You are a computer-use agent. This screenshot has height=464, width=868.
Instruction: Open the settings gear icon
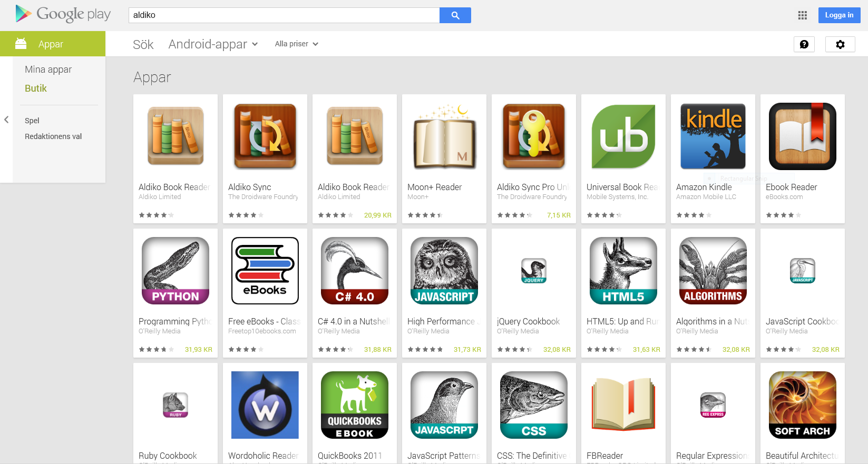click(840, 44)
